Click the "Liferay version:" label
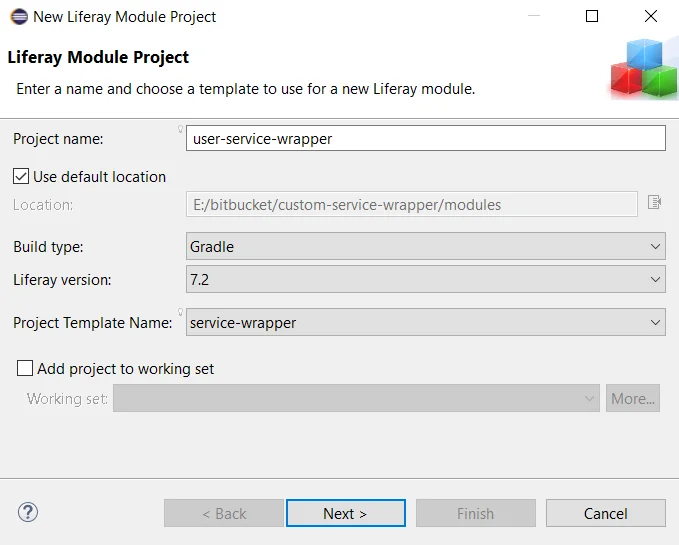 [x=62, y=280]
